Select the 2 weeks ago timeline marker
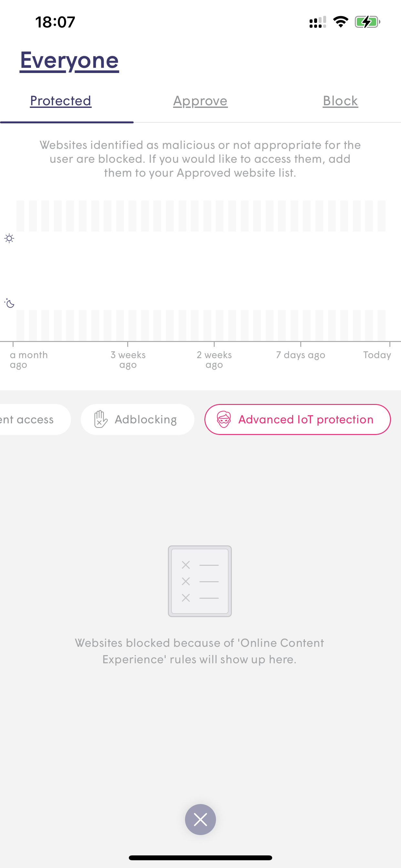401x868 pixels. [x=214, y=359]
